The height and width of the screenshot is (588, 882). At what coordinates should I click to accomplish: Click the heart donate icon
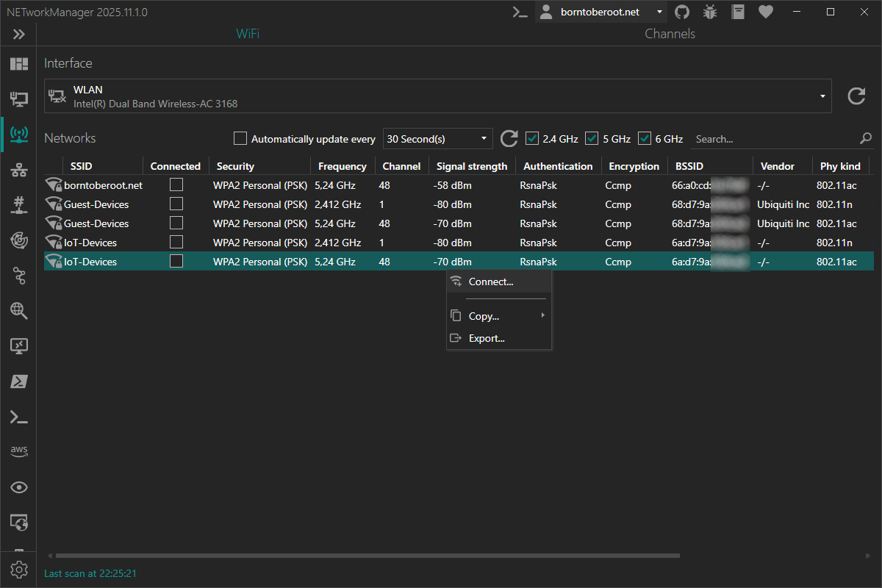click(766, 12)
